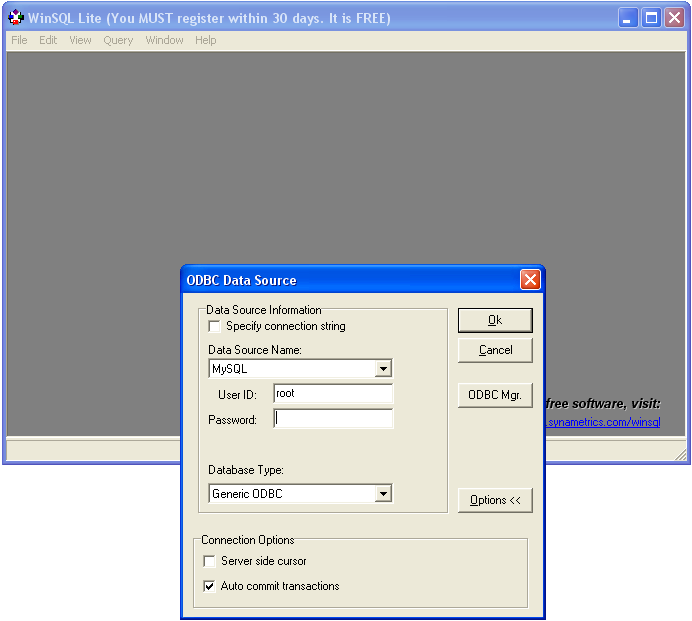Open the Query menu

(x=118, y=40)
